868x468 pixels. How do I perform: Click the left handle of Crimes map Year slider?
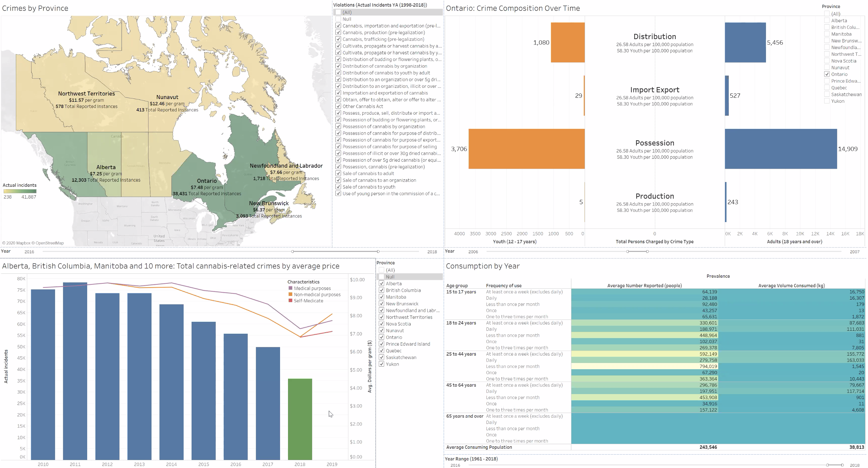[292, 251]
